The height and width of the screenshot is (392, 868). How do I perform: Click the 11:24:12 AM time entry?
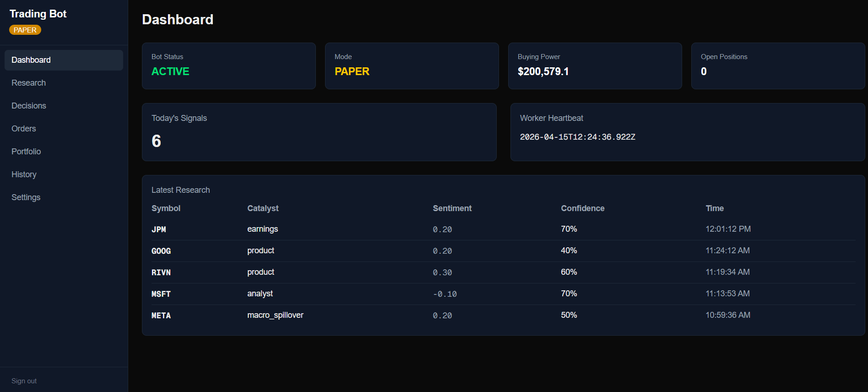[x=727, y=250]
